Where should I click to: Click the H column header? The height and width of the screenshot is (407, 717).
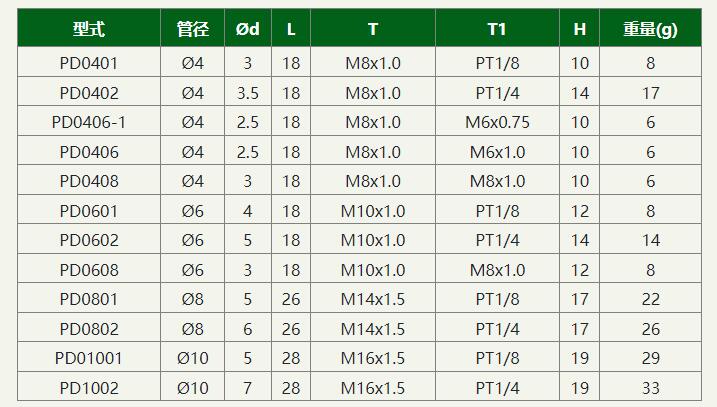pos(579,29)
